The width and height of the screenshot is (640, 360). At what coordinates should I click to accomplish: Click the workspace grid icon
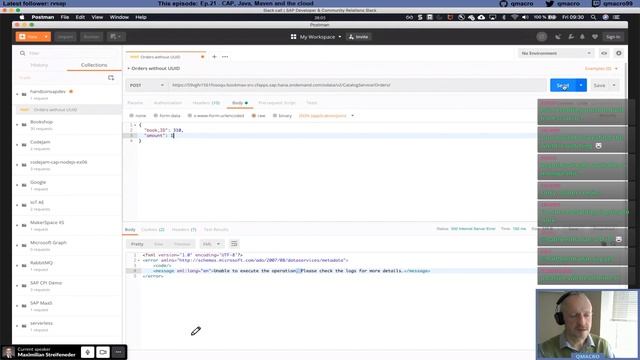(293, 37)
